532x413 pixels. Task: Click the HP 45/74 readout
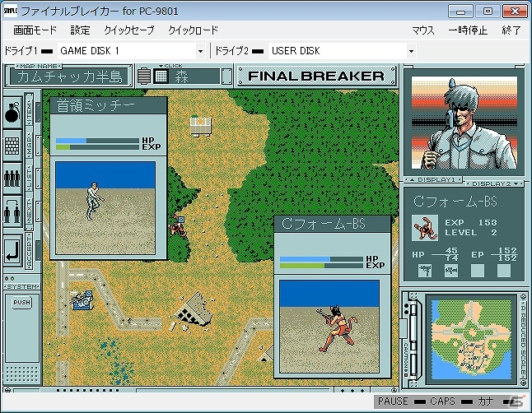point(436,254)
